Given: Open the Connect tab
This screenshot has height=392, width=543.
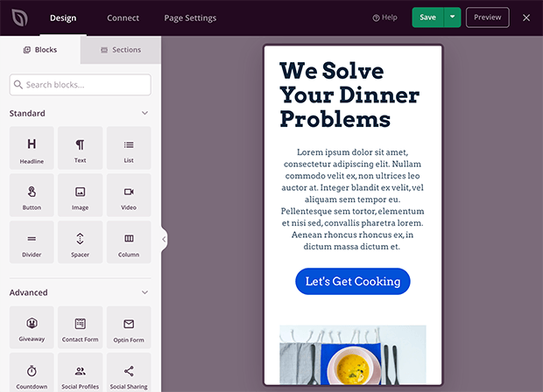Looking at the screenshot, I should [123, 17].
